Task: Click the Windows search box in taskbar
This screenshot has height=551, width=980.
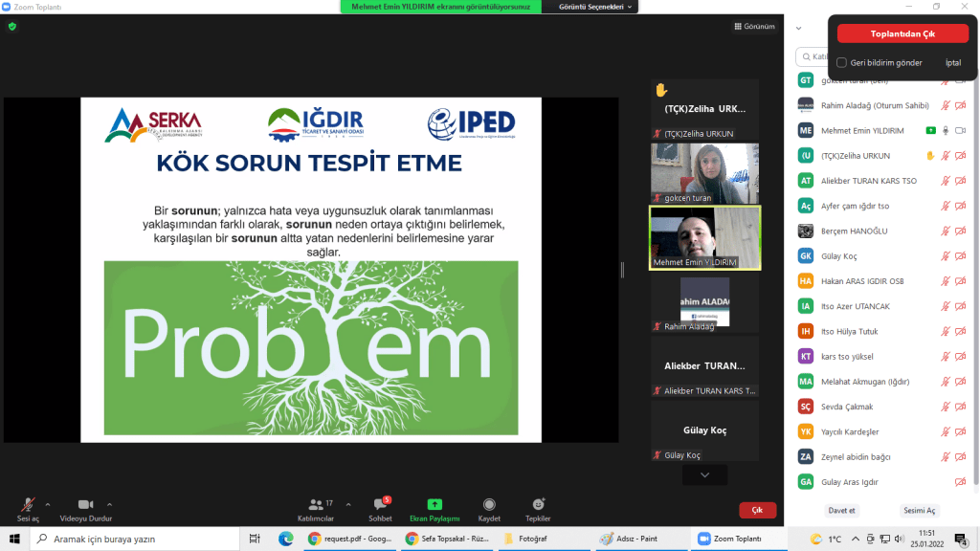Action: [x=134, y=539]
